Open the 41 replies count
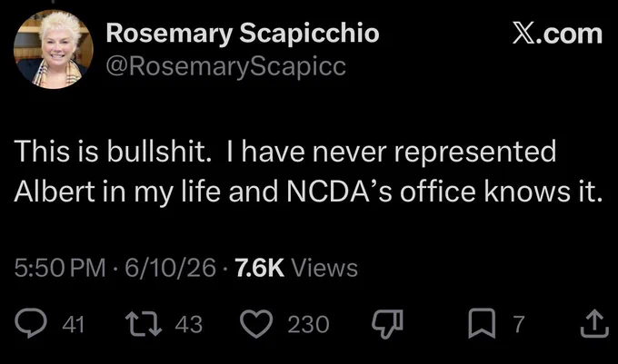This screenshot has height=364, width=618. 74,325
